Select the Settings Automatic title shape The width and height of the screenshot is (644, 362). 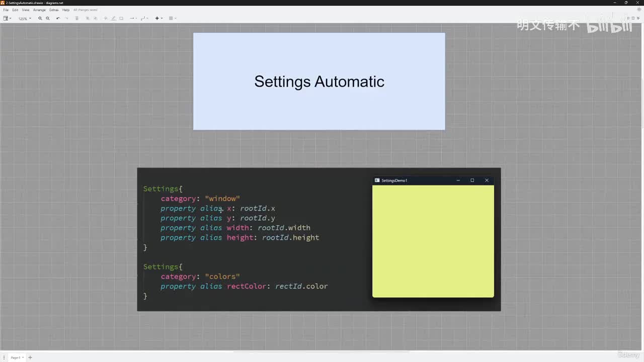[x=319, y=81]
